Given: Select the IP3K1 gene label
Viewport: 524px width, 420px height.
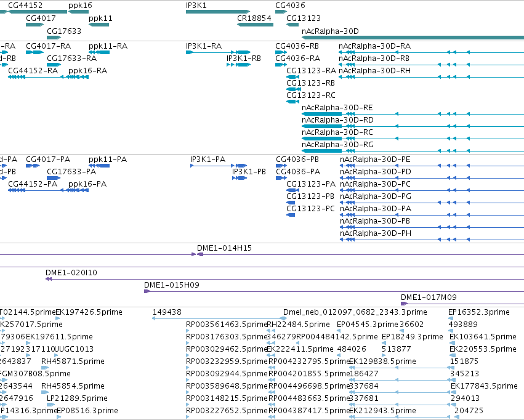Looking at the screenshot, I should (x=196, y=6).
